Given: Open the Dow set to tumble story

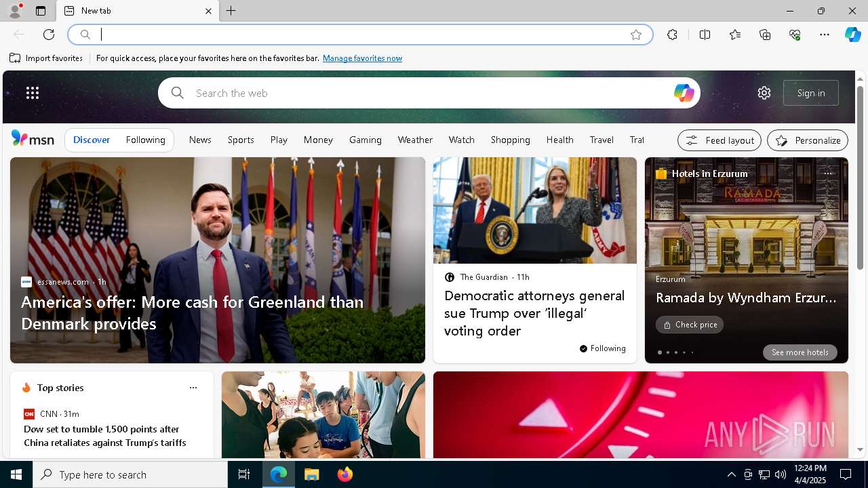Looking at the screenshot, I should click(x=105, y=436).
